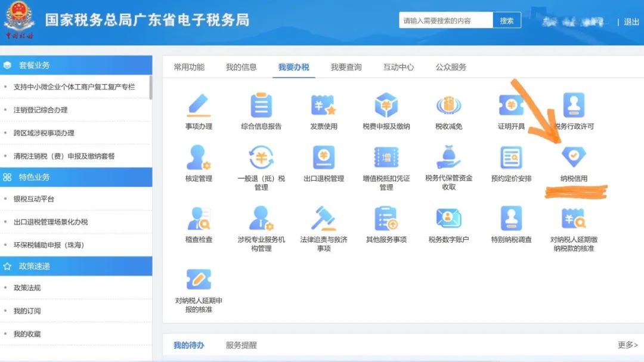Viewport: 644px width, 362px height.
Task: Open 环保税辅助申报（珠海）link
Action: 49,245
